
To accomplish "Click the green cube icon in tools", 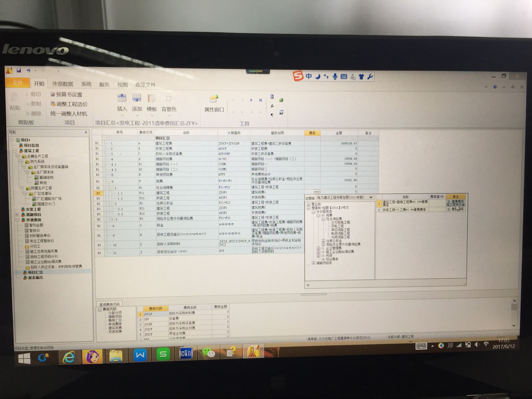I will [x=281, y=100].
